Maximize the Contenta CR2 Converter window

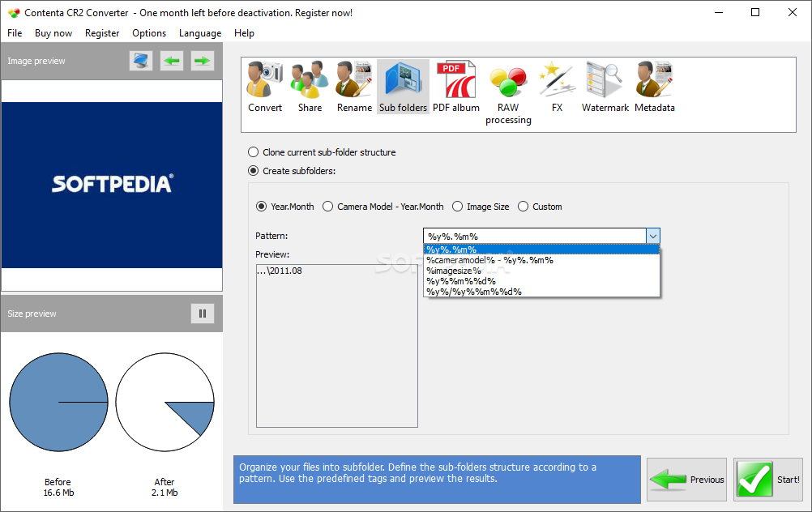click(755, 12)
